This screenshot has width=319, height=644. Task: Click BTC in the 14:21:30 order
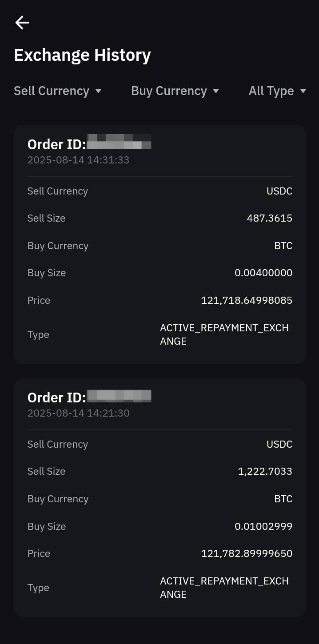pyautogui.click(x=283, y=499)
